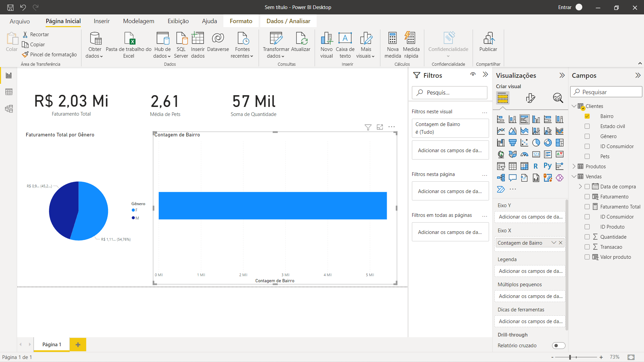The image size is (644, 362).
Task: Choose the Python script visual
Action: point(548,165)
